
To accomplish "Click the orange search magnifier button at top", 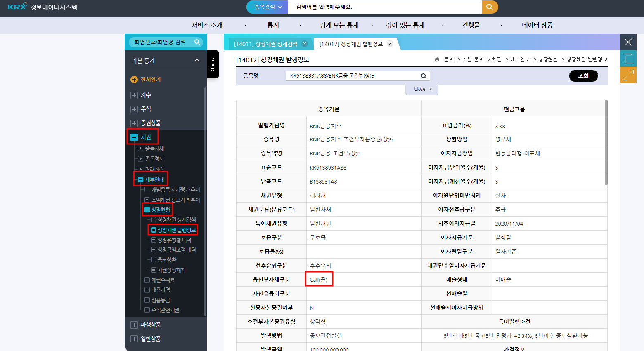I will [490, 7].
